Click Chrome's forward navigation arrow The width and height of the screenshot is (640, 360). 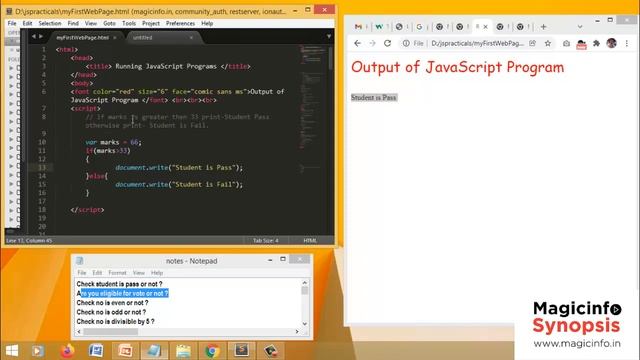click(x=372, y=43)
